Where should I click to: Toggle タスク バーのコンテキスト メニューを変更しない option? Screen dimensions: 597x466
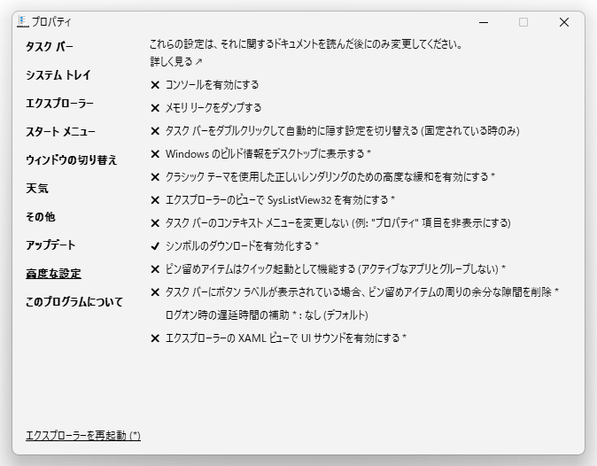[x=330, y=223]
